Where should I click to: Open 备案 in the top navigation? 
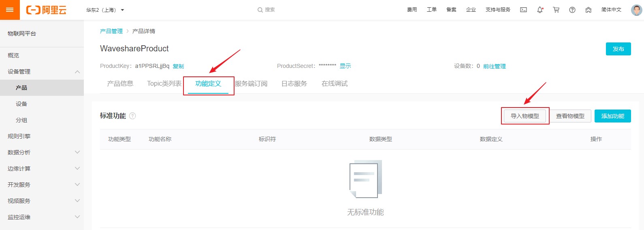(451, 10)
